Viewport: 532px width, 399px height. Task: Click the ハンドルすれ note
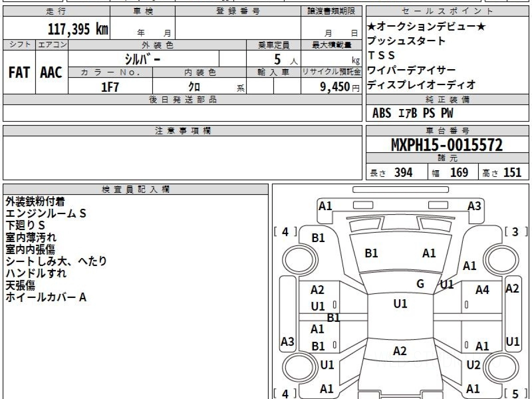point(36,274)
